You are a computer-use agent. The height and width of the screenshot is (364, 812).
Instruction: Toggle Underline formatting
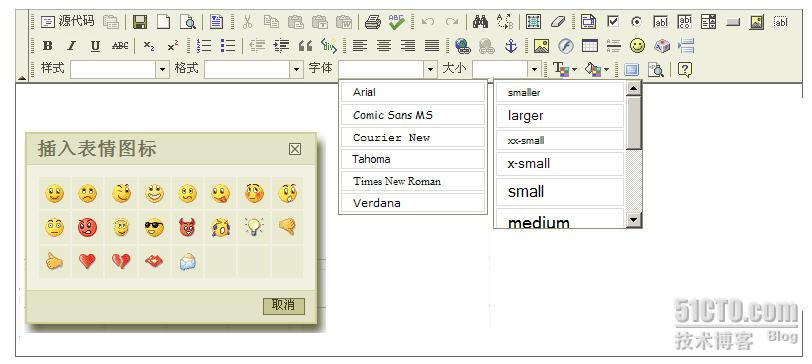95,46
